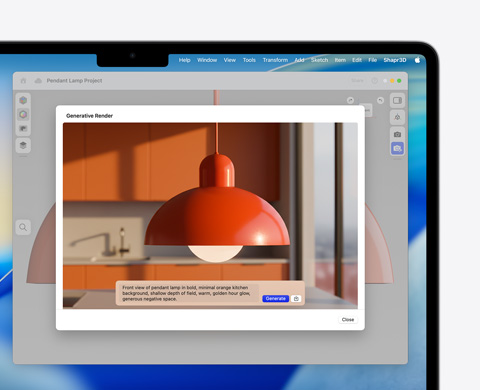This screenshot has height=390, width=480.
Task: Open the layers stack icon
Action: [23, 145]
